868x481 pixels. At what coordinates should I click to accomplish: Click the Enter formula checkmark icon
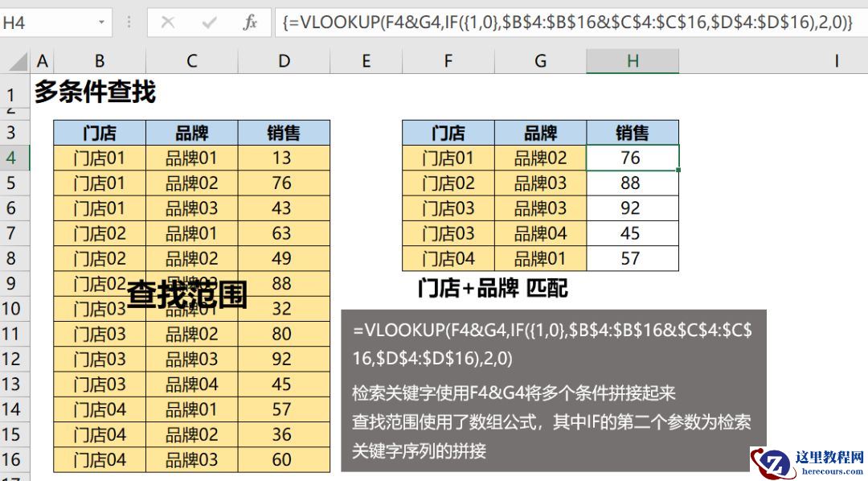coord(209,23)
